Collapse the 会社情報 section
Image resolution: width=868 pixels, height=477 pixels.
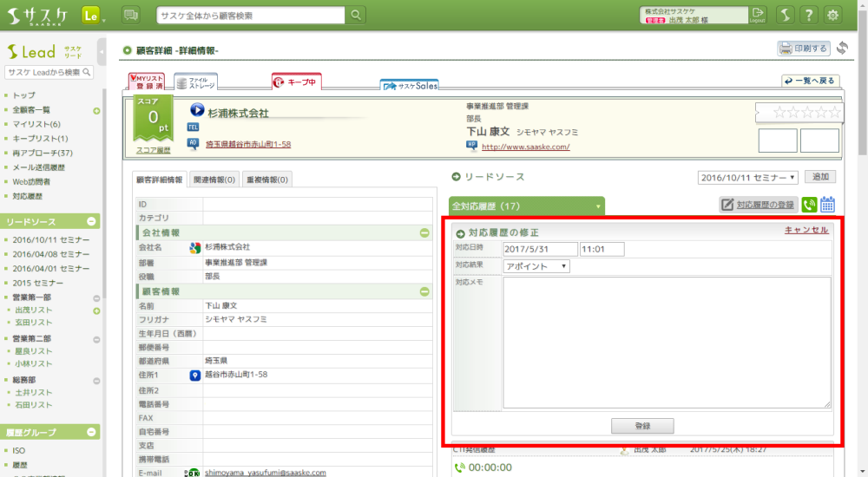(424, 233)
